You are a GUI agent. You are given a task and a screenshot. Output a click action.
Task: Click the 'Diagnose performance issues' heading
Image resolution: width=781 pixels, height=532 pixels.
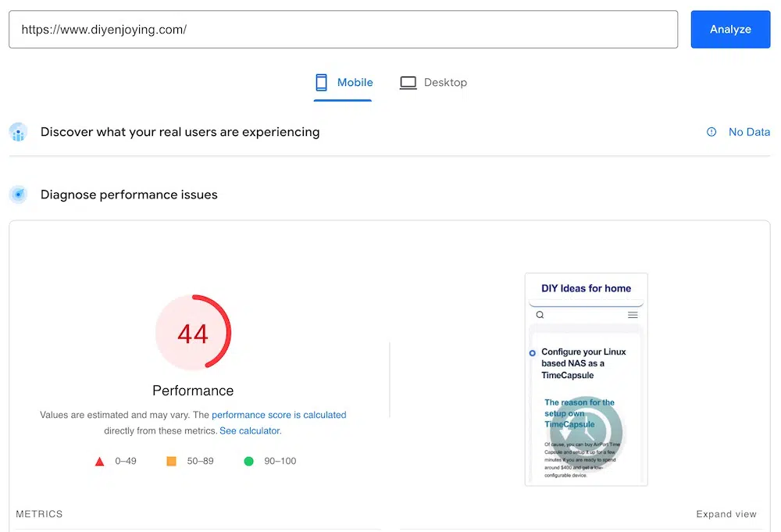point(129,195)
